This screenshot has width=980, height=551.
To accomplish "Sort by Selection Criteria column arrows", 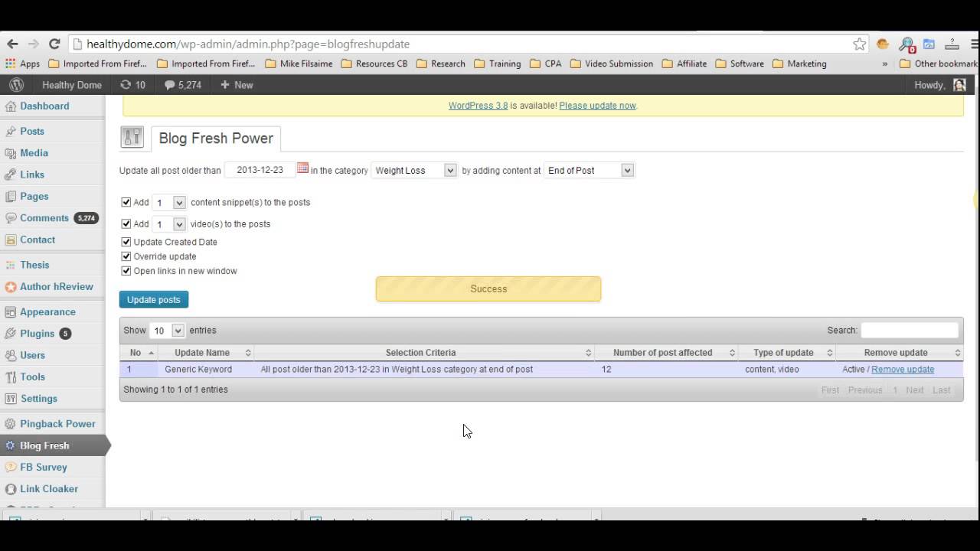I will point(588,353).
